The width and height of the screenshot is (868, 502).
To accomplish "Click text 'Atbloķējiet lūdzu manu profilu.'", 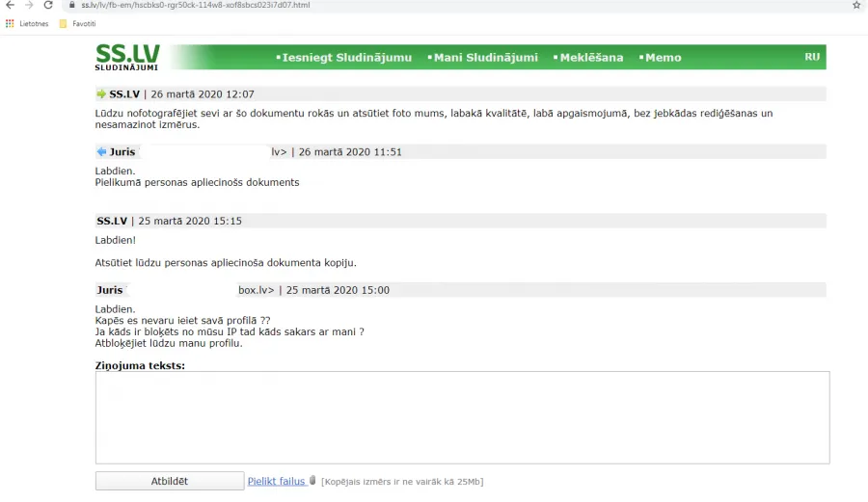I will click(169, 343).
